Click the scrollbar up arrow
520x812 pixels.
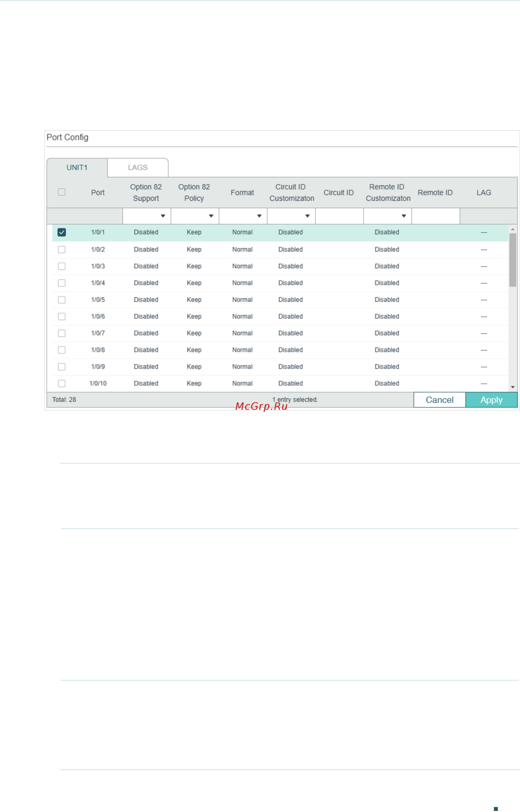513,229
